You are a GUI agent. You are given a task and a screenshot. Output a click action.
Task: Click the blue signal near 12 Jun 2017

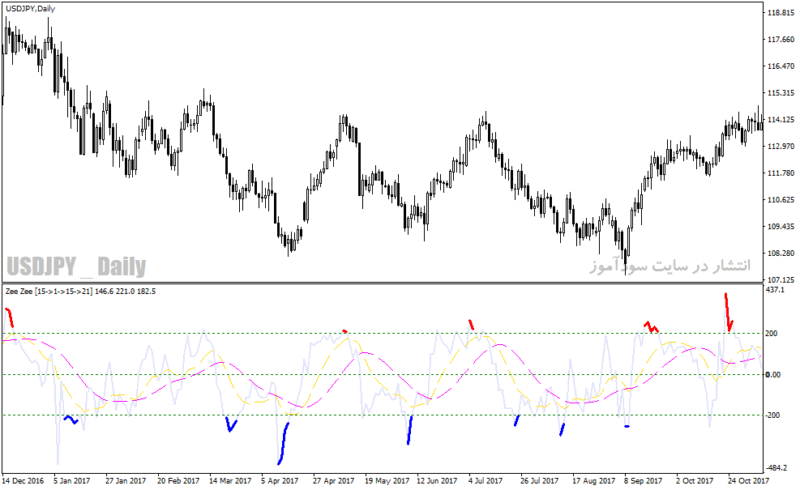(x=409, y=430)
